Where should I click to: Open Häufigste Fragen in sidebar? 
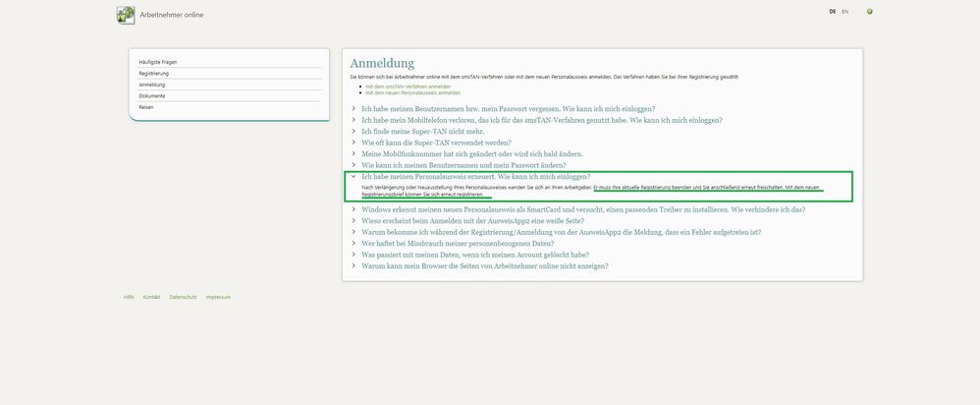tap(158, 62)
